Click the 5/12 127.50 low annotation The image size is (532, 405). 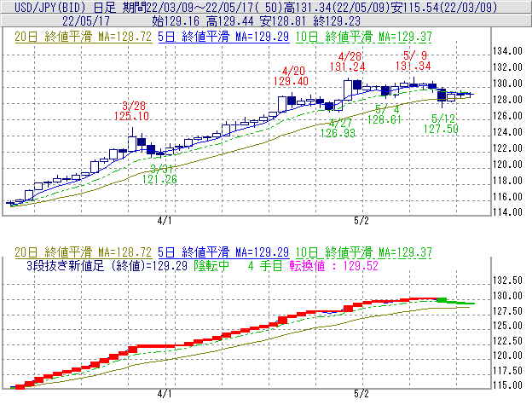(x=441, y=124)
